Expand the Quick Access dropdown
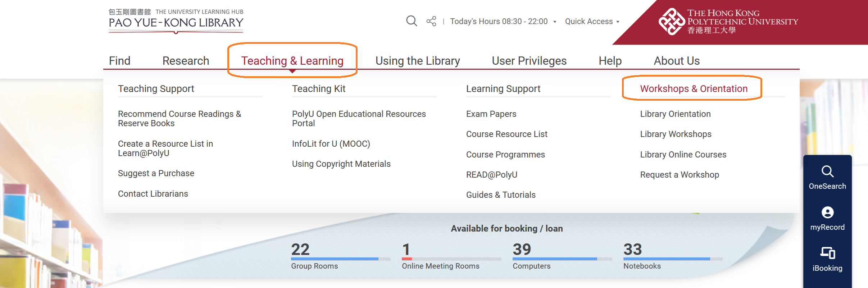 (x=592, y=22)
